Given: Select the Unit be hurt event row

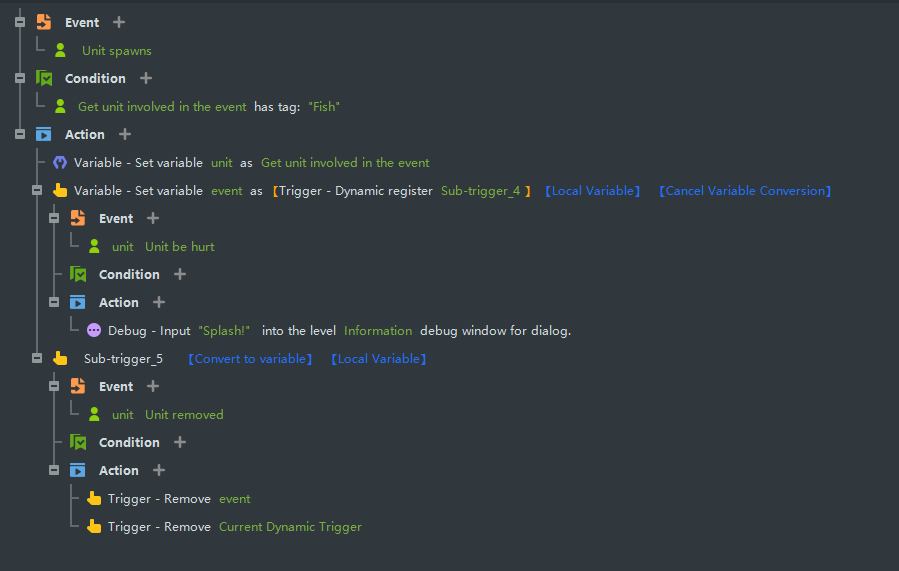Looking at the screenshot, I should (179, 246).
